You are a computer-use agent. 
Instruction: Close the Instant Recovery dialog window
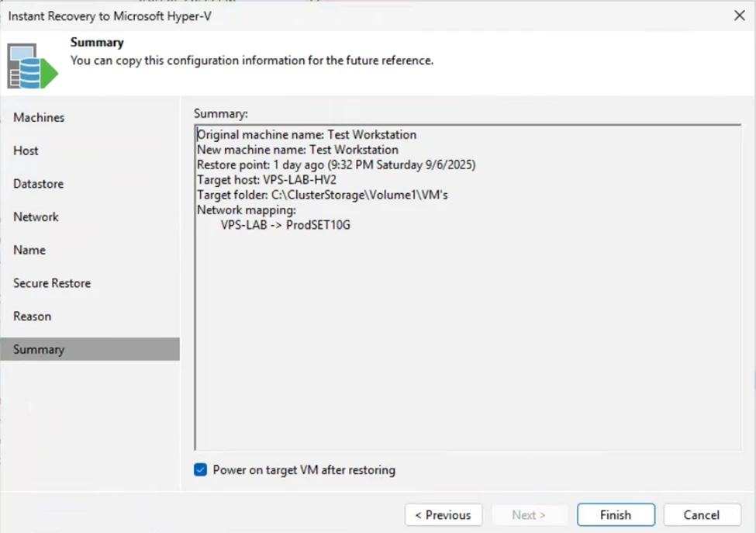[739, 16]
